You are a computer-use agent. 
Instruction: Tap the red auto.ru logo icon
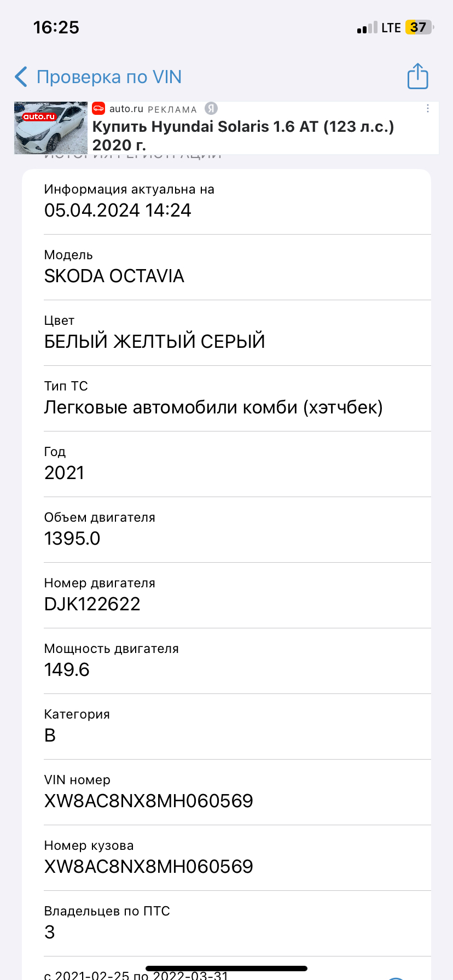pos(98,109)
